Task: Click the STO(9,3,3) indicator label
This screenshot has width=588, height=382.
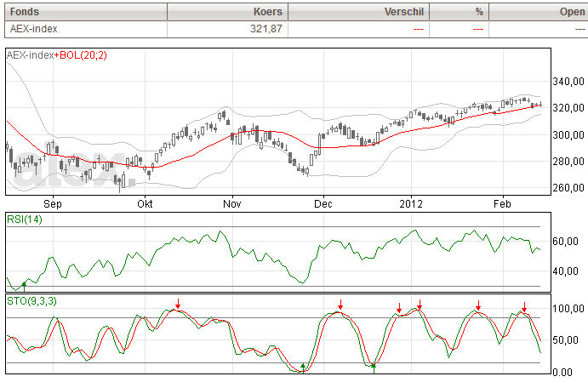Action: point(31,301)
